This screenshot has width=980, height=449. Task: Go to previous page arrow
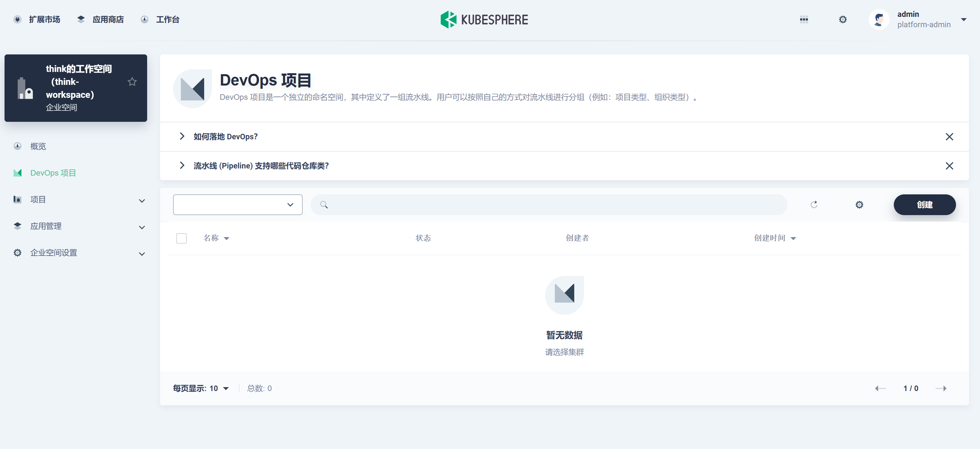[x=880, y=388]
